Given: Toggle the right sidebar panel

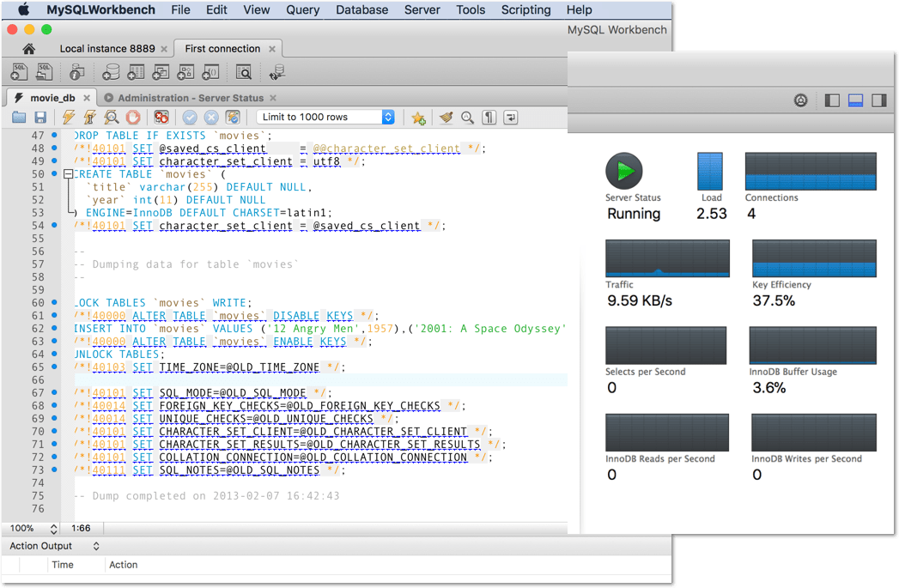Looking at the screenshot, I should tap(879, 100).
